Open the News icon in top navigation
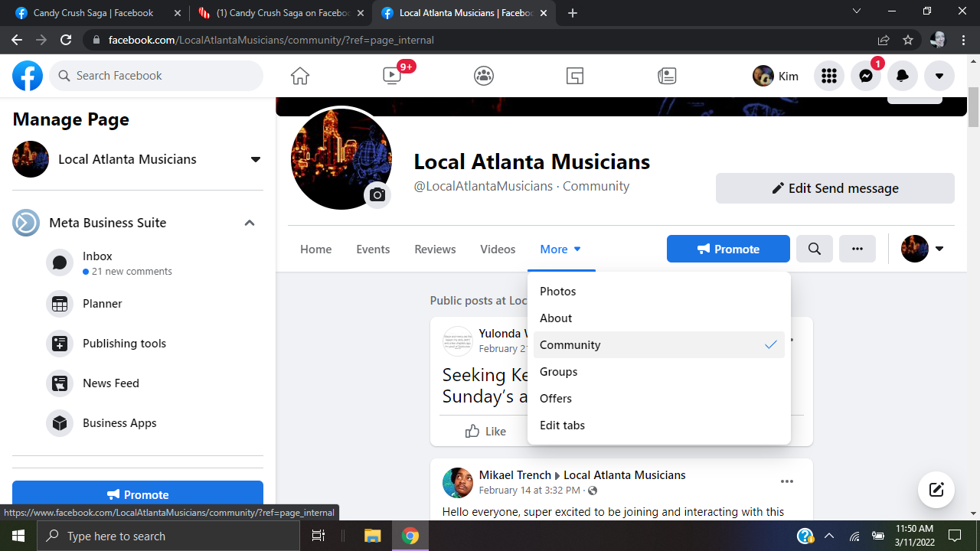The image size is (980, 551). (x=667, y=76)
